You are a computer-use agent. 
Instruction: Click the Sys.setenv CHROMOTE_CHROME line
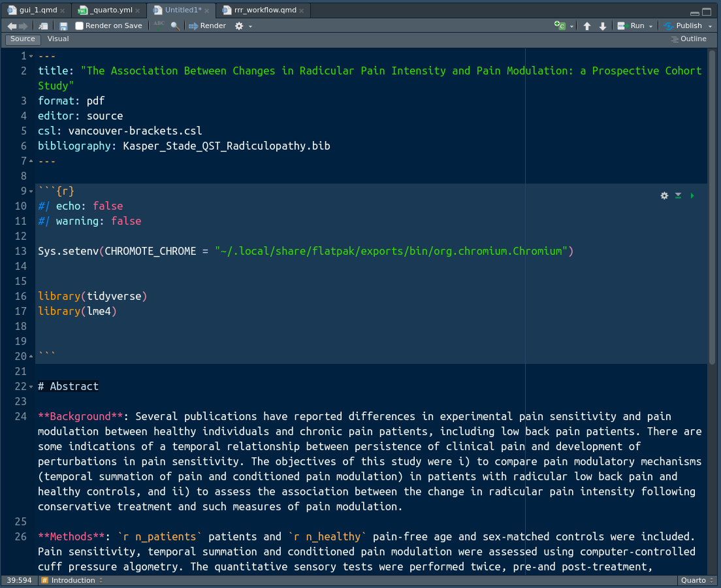click(x=306, y=252)
